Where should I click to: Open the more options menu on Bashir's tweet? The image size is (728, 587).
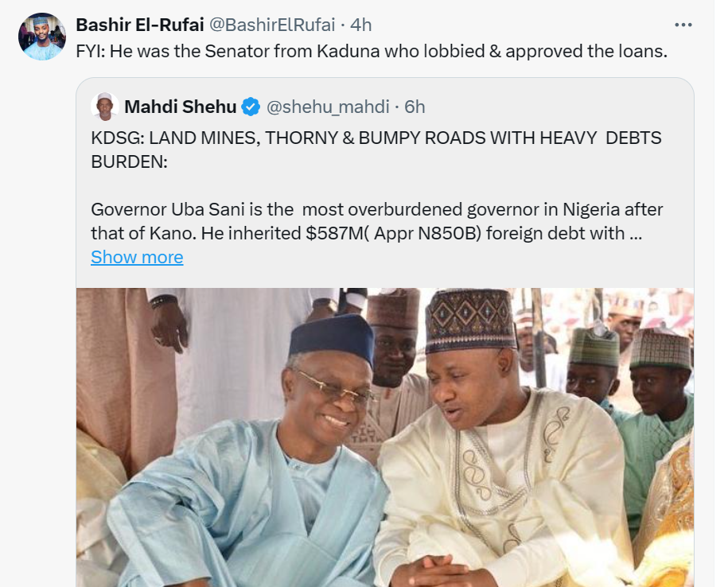coord(683,24)
